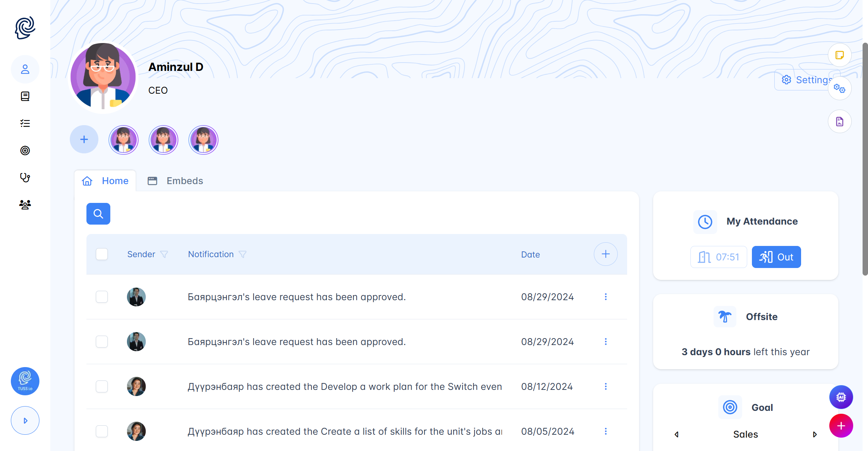Click the yellow sticky note icon
Viewport: 868px width, 451px height.
click(839, 55)
